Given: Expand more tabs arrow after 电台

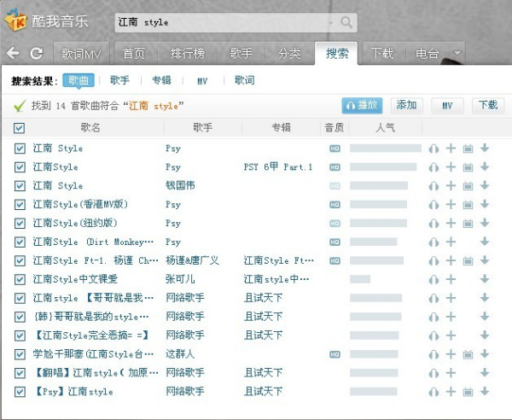Looking at the screenshot, I should coord(457,53).
